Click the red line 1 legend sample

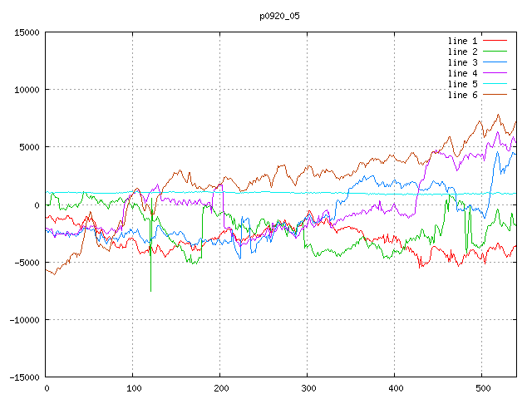[x=495, y=41]
